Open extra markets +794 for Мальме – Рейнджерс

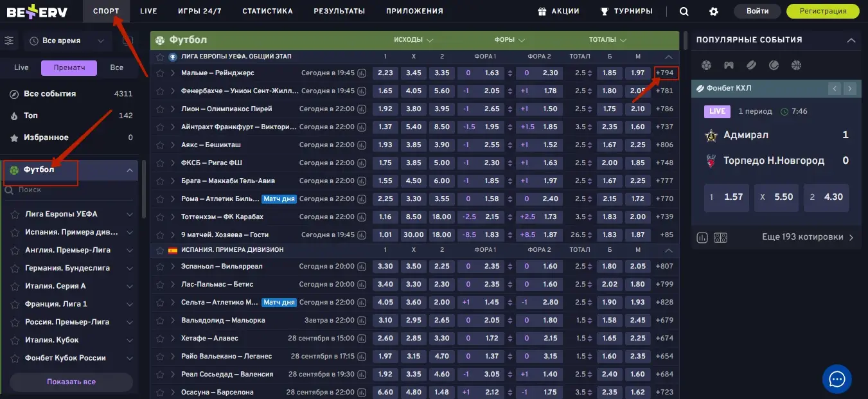665,73
